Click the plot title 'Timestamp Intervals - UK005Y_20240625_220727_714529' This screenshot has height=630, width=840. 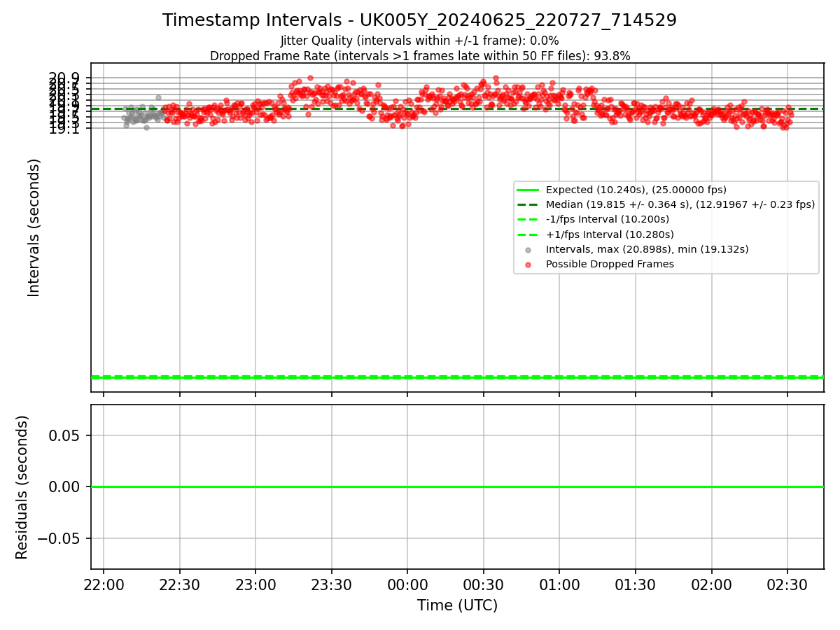[x=419, y=20]
